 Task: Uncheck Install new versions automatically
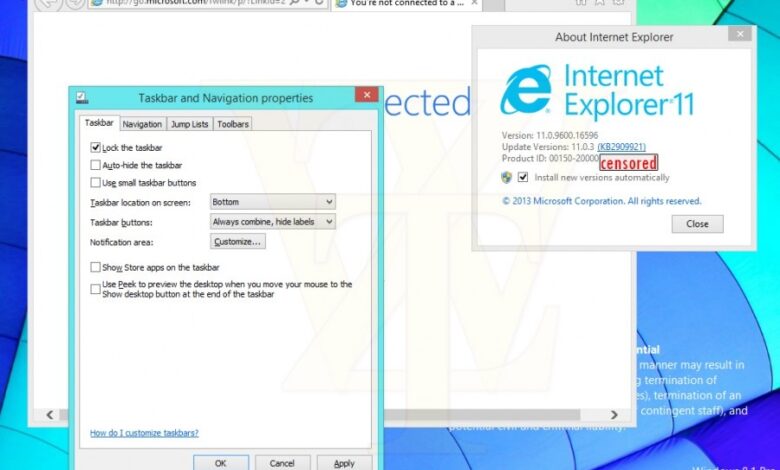coord(523,177)
